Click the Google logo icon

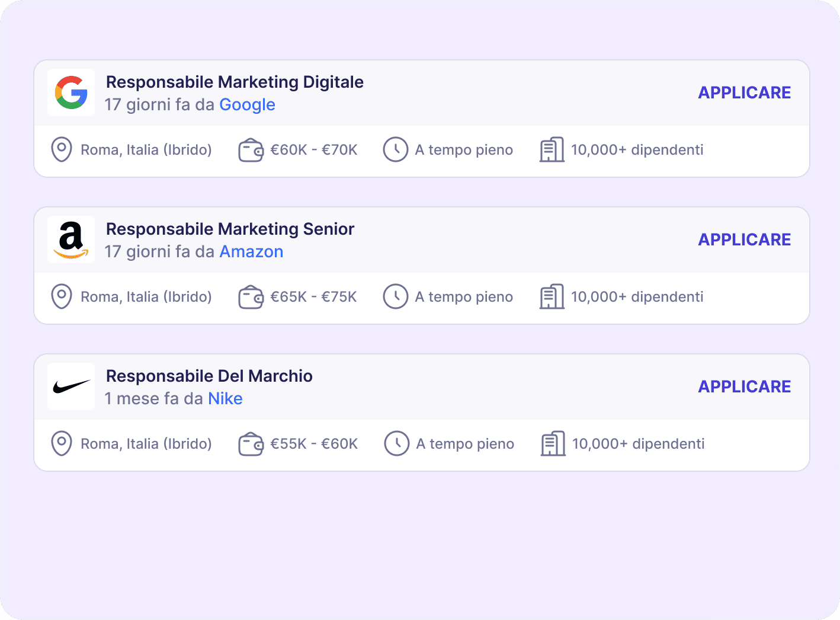tap(71, 92)
